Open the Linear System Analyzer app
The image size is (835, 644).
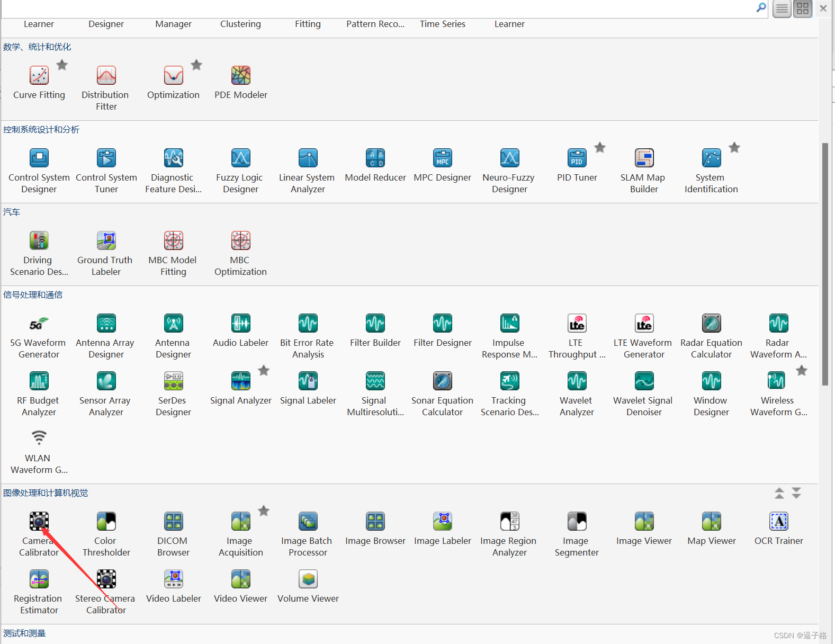pyautogui.click(x=308, y=158)
